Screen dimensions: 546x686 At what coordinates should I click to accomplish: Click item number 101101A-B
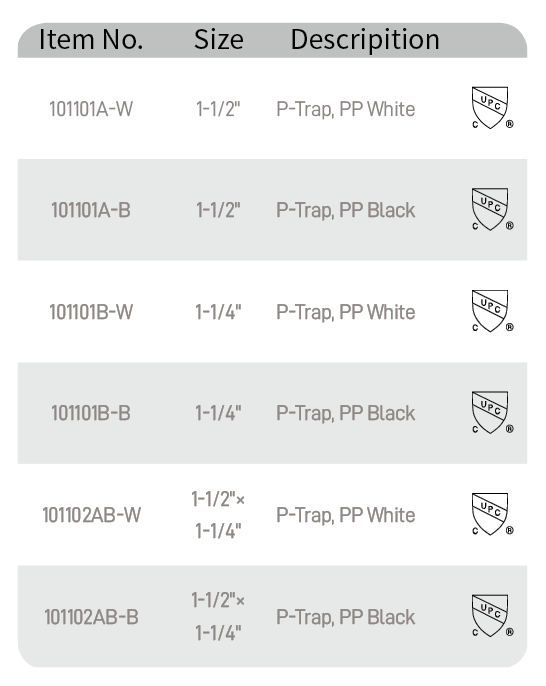[91, 210]
